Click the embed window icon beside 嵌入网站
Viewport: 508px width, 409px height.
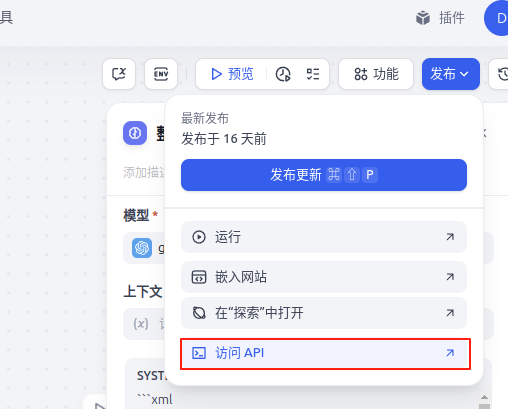pos(199,277)
